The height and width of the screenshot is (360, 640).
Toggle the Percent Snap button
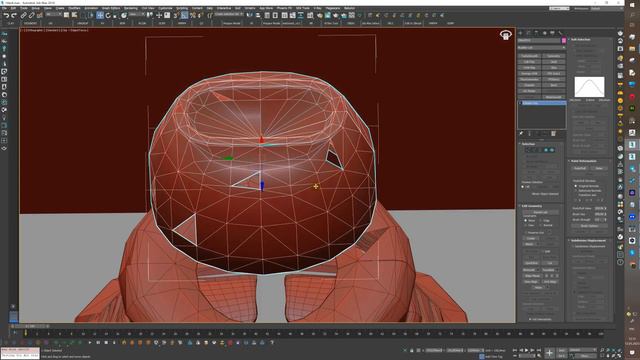[193, 16]
